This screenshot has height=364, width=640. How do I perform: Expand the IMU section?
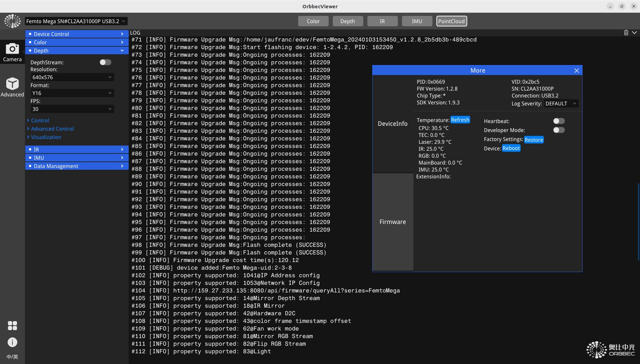(x=76, y=158)
